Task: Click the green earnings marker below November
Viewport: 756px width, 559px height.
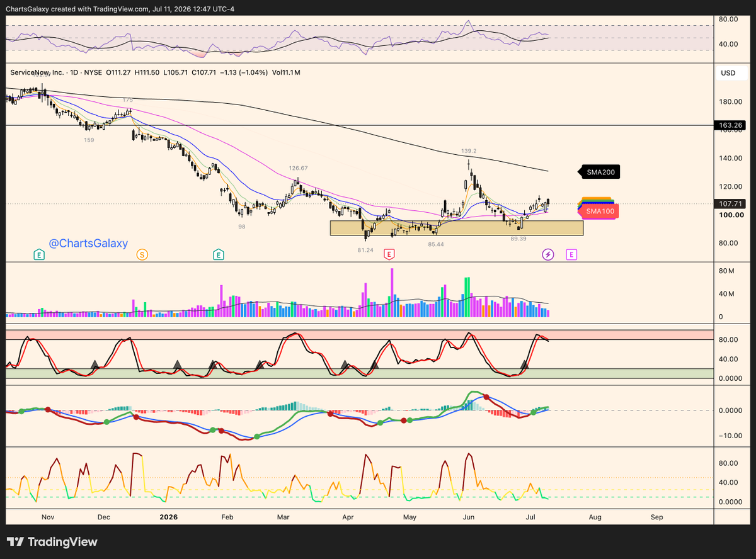Action: click(39, 254)
